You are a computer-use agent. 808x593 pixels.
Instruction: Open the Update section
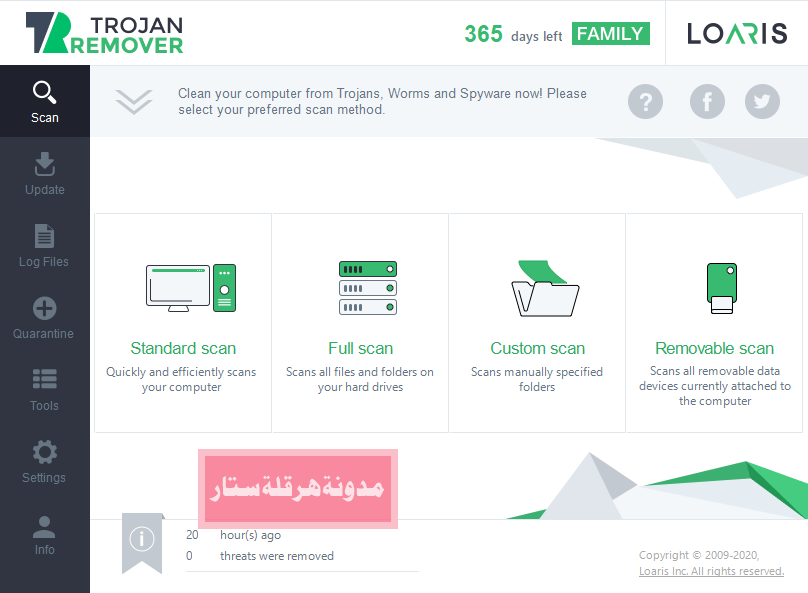(45, 174)
